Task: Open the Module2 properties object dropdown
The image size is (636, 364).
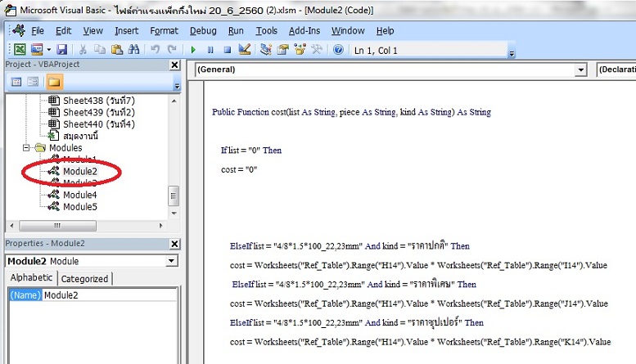Action: coord(170,261)
